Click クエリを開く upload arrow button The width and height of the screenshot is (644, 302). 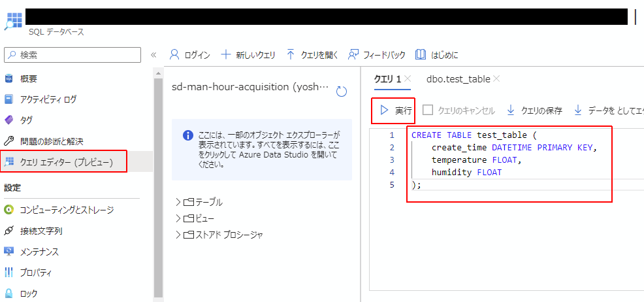pos(312,55)
